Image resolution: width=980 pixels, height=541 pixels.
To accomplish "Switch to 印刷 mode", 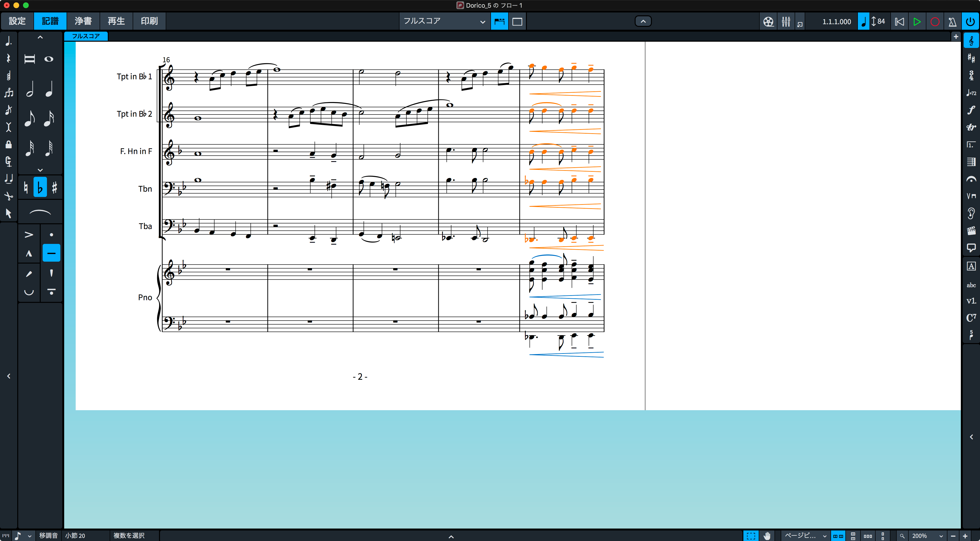I will [149, 21].
